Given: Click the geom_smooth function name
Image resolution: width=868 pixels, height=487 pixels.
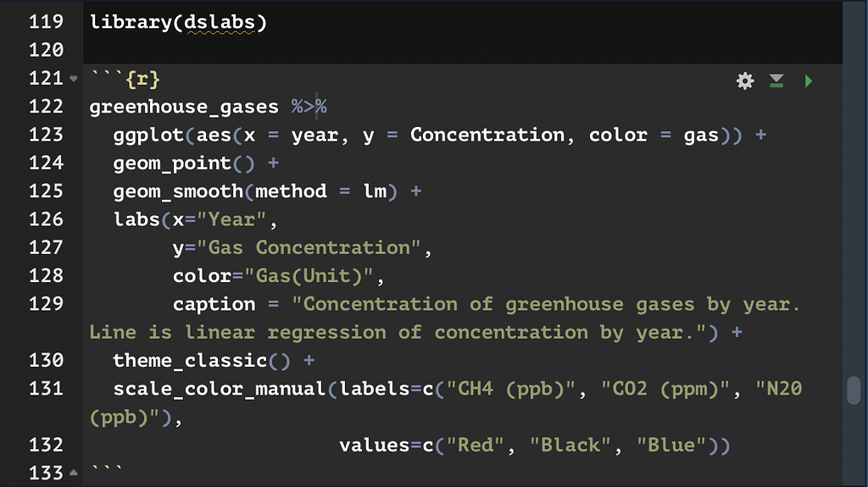Looking at the screenshot, I should click(178, 191).
